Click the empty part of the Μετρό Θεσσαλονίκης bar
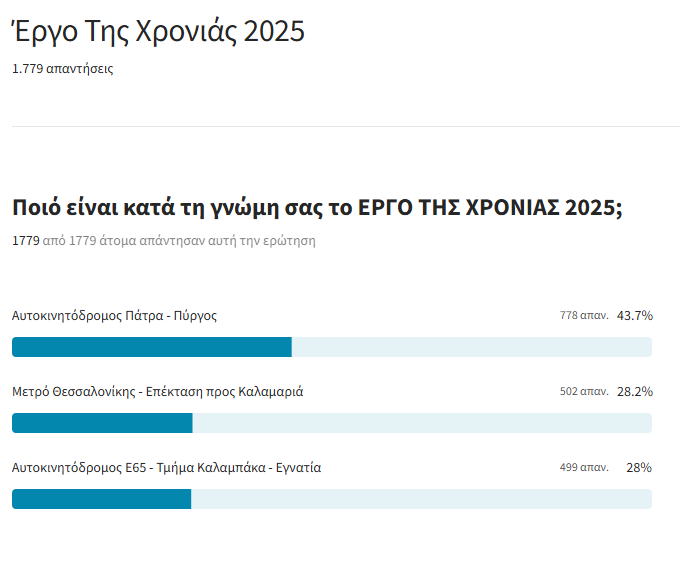The height and width of the screenshot is (565, 680). pyautogui.click(x=420, y=423)
